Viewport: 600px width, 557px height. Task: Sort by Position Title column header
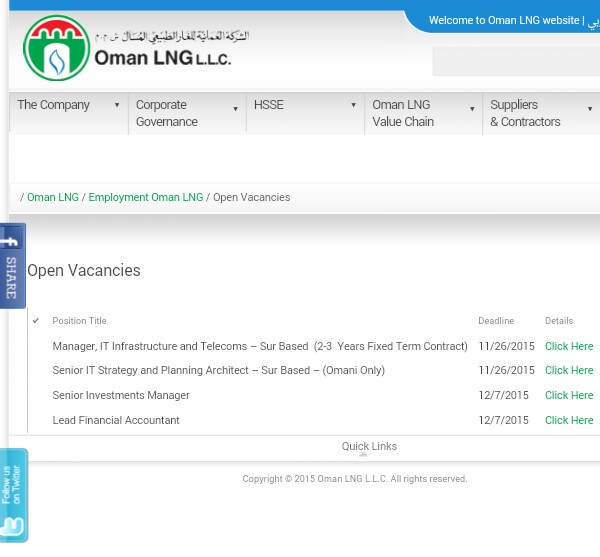(x=79, y=321)
